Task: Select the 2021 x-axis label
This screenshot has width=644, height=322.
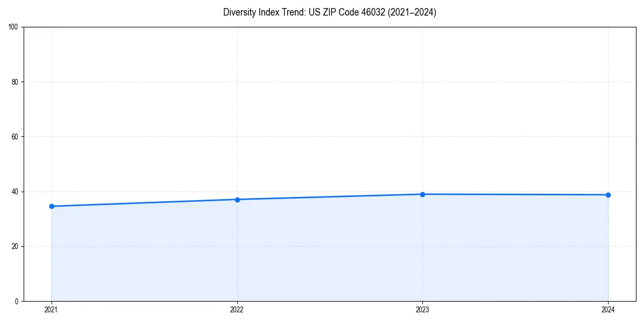Action: pos(51,309)
